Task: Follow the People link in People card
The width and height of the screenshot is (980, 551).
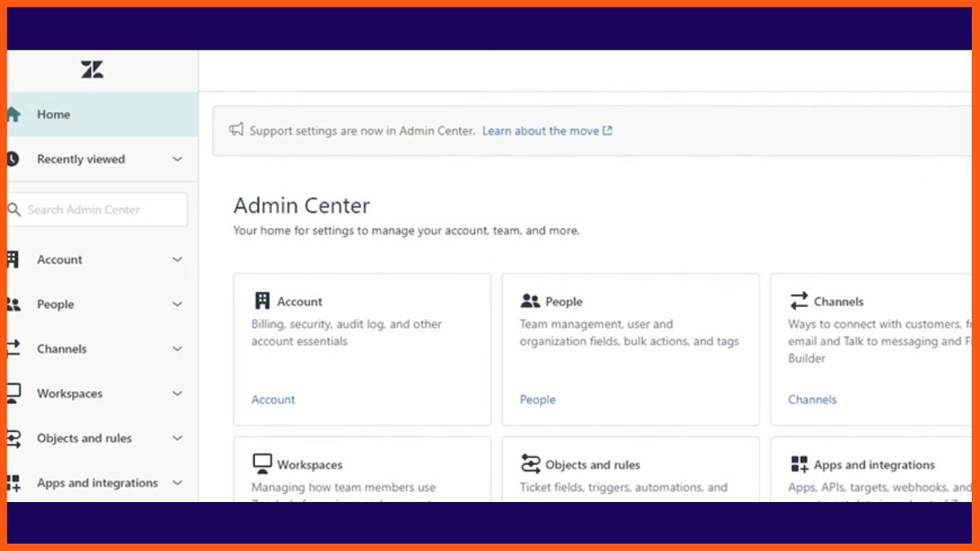Action: pyautogui.click(x=537, y=399)
